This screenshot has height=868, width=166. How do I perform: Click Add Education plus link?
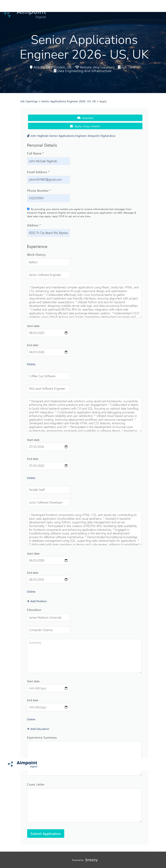pos(38,729)
